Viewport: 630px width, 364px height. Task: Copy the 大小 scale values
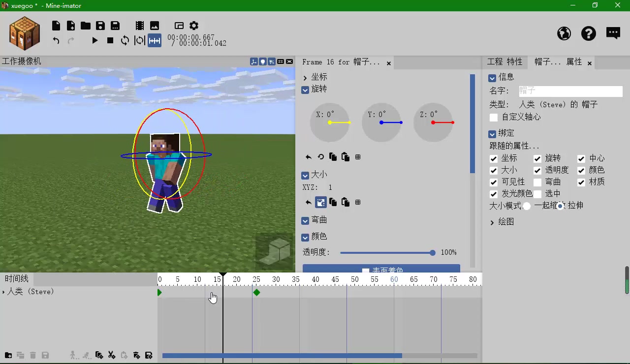coord(333,202)
